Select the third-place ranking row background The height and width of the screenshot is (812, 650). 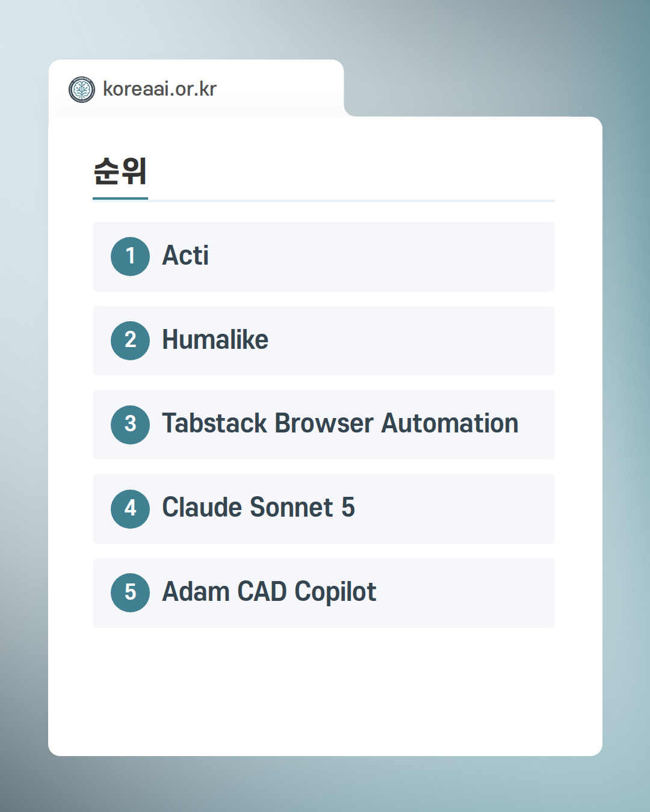click(324, 425)
